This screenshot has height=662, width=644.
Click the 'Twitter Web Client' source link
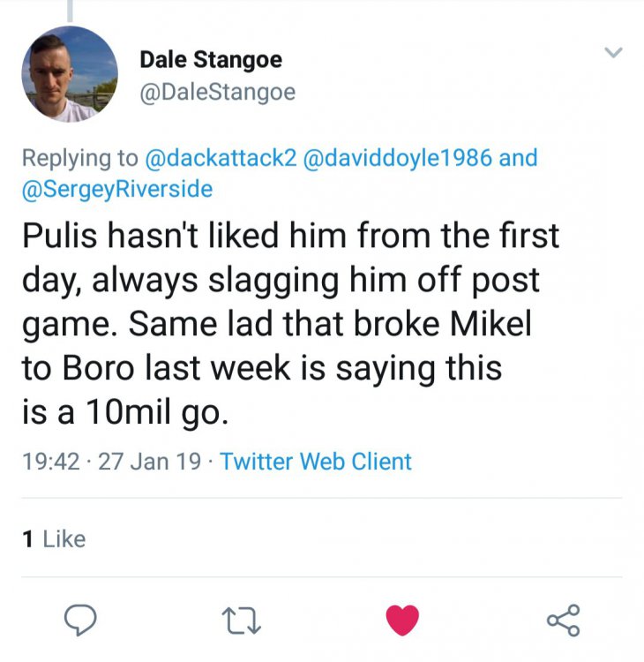click(316, 461)
